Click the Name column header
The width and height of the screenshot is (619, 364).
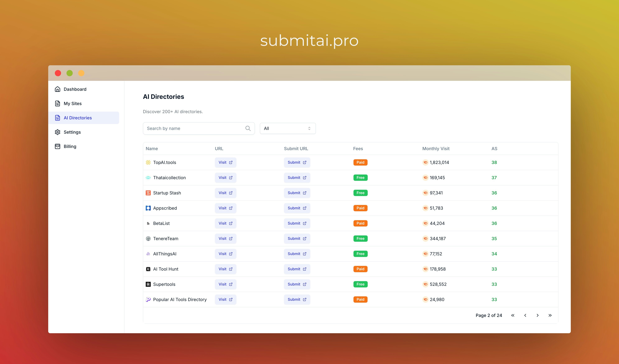tap(152, 148)
